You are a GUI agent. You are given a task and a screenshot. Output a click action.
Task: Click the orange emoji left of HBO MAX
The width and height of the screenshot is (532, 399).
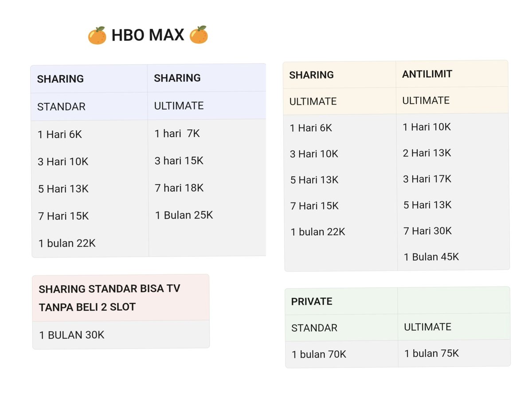click(97, 35)
